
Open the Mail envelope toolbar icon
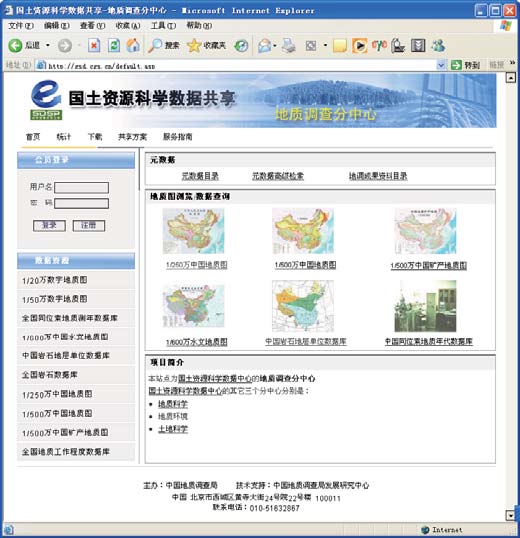(x=264, y=45)
